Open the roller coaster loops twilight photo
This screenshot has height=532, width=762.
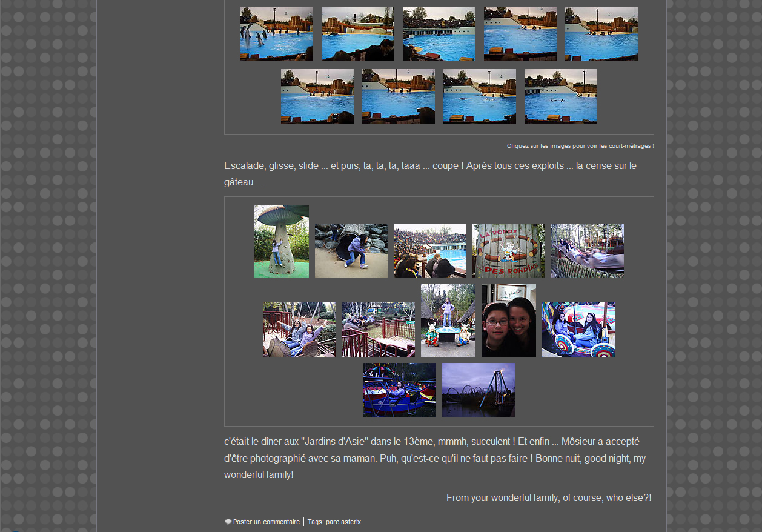478,390
